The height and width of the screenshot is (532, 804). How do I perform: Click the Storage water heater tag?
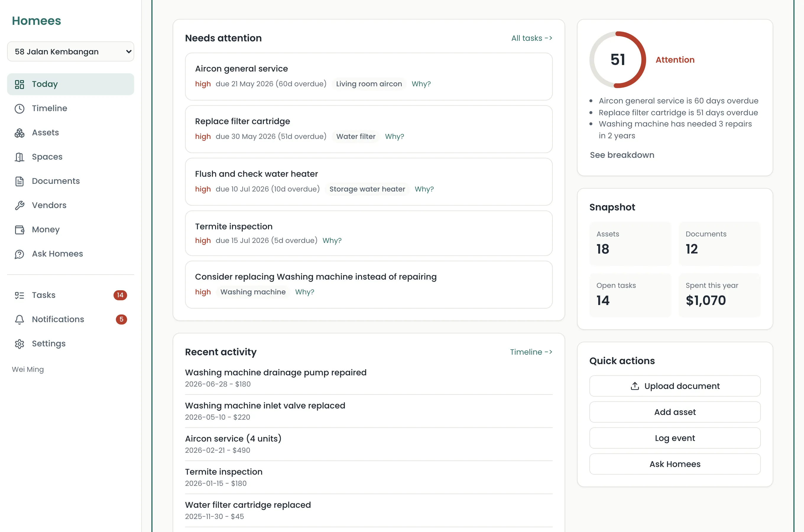367,189
